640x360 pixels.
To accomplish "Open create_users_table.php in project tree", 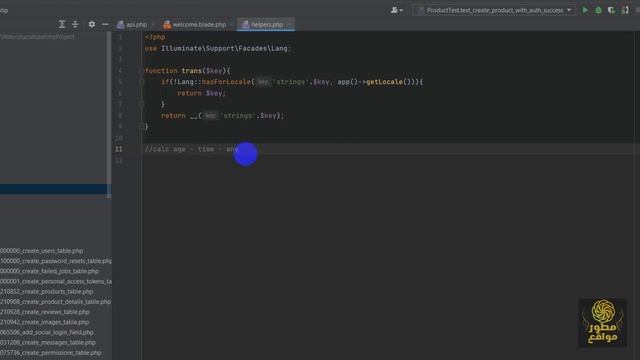I will pyautogui.click(x=41, y=251).
